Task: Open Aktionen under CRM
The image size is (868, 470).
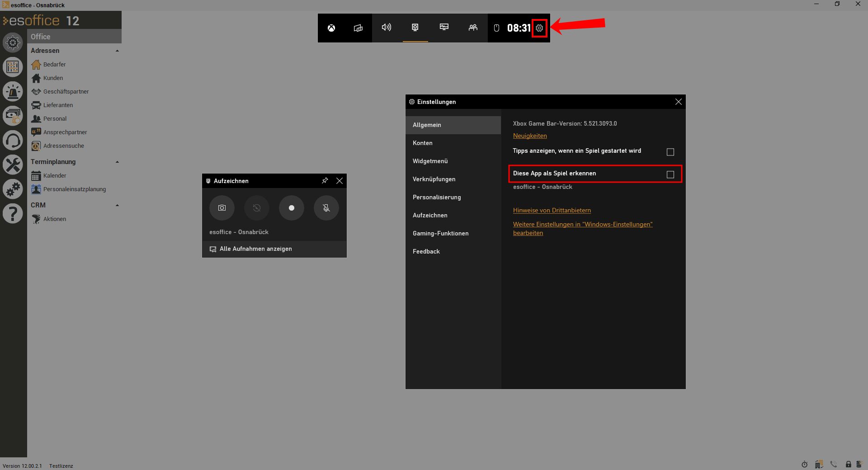Action: click(55, 219)
